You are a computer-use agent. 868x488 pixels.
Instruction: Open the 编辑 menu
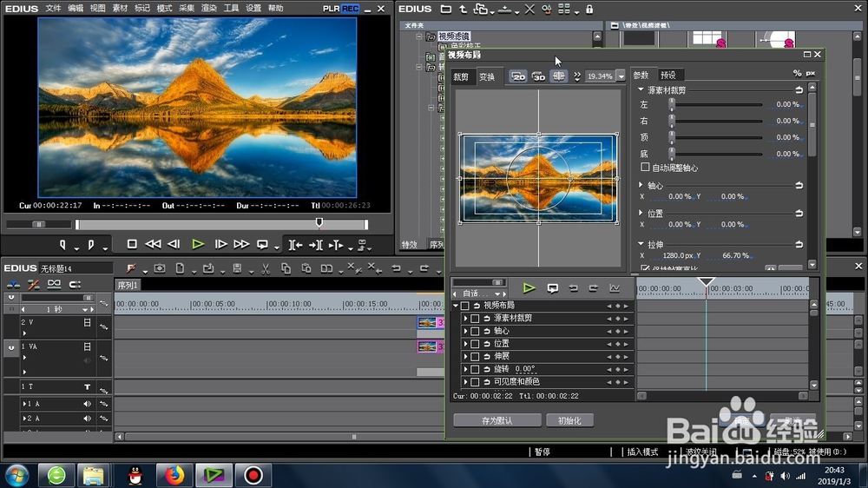(76, 9)
